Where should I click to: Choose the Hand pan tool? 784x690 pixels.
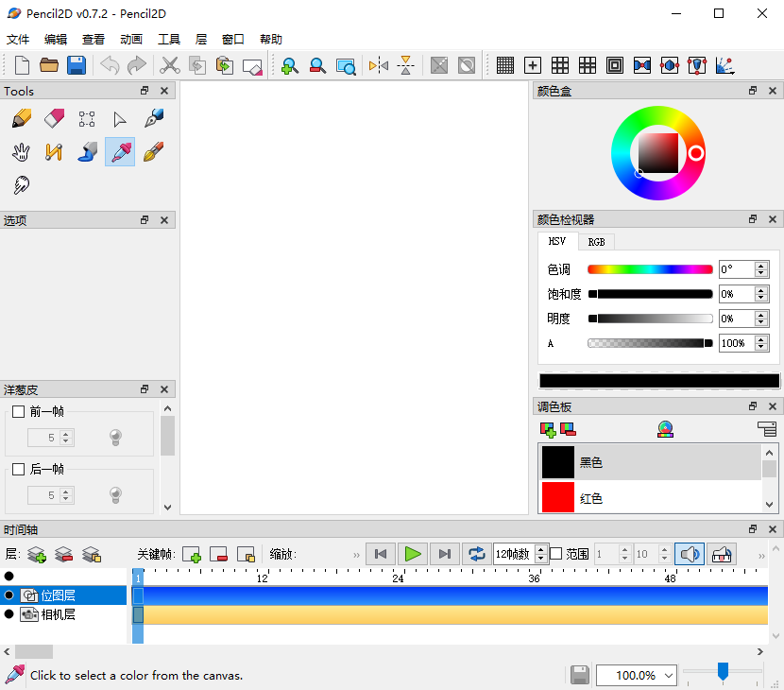coord(21,152)
